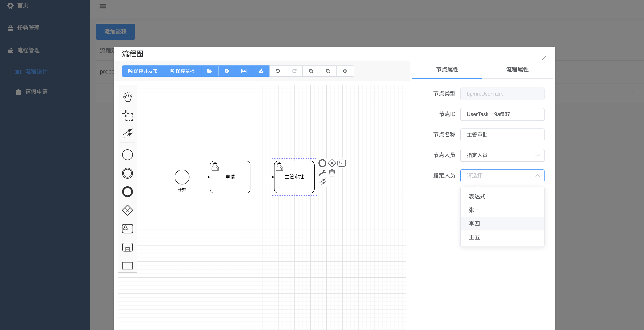Select 李四 from the person list

[x=474, y=224]
